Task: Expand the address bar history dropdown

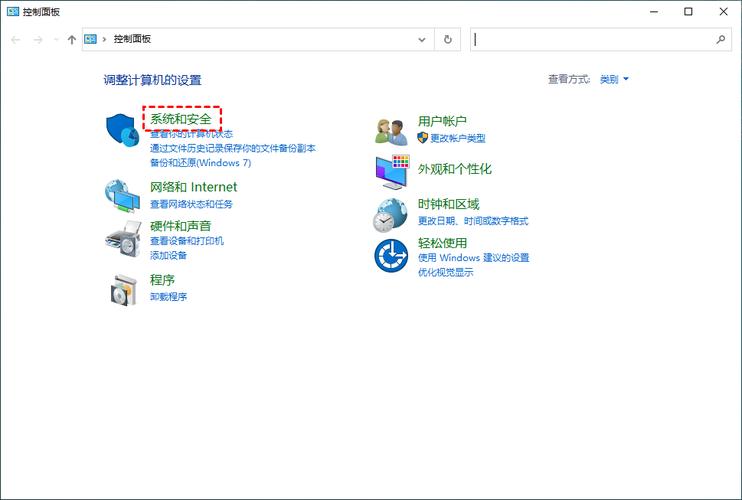Action: (x=422, y=40)
